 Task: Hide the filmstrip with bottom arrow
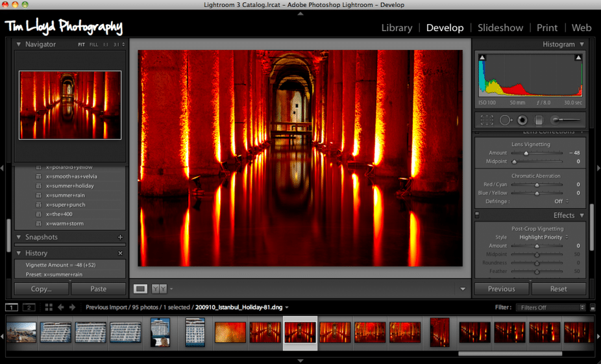[300, 361]
